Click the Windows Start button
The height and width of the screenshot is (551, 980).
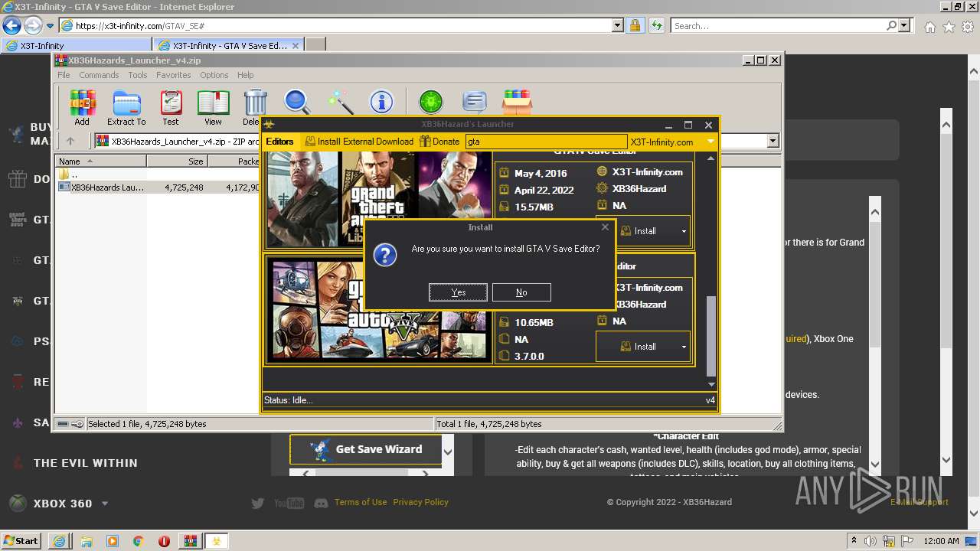tap(21, 540)
